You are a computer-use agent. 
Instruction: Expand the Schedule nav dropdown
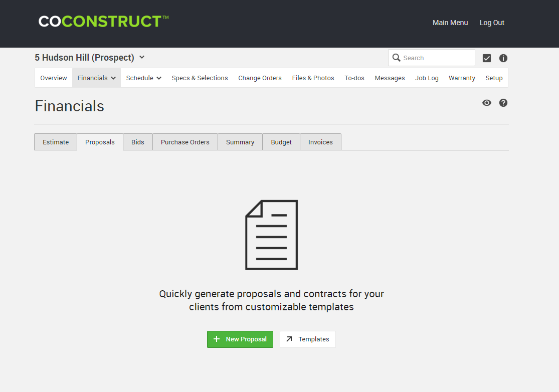(143, 78)
